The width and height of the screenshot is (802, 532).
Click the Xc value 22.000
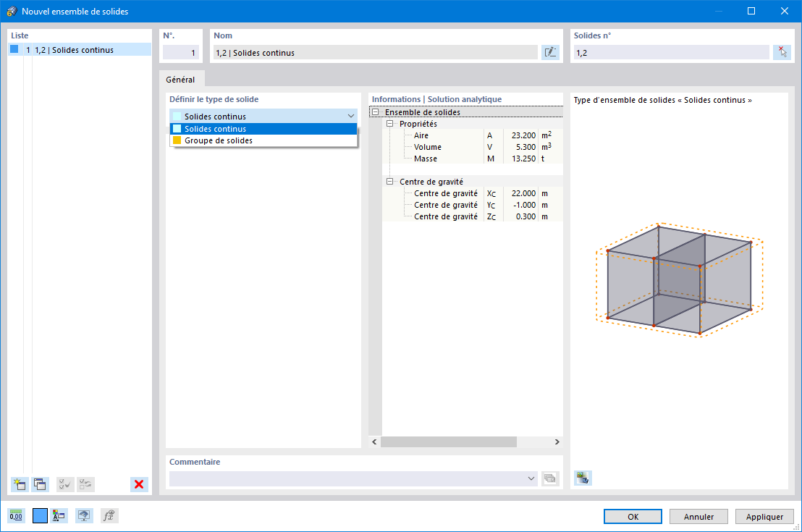pos(523,193)
